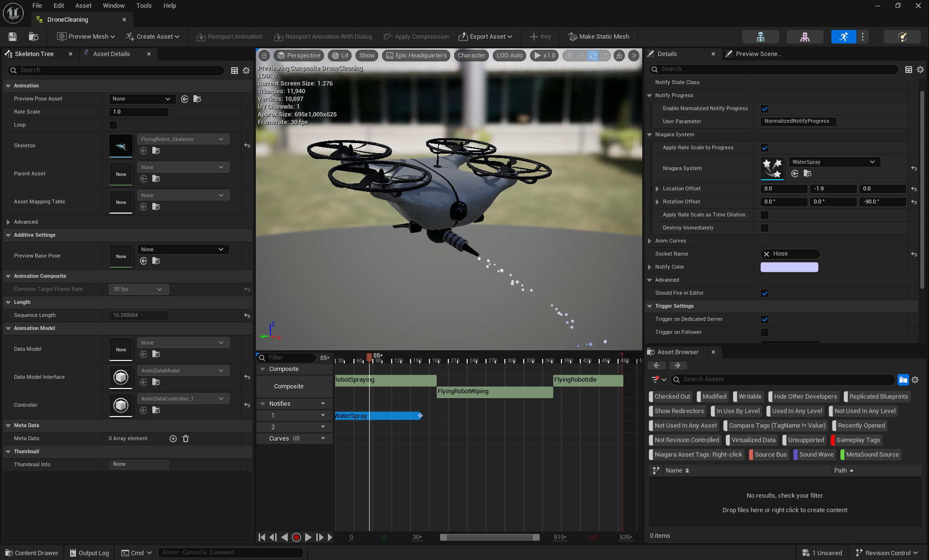The image size is (929, 560).
Task: Open Skeleton editor mode icon
Action: [760, 37]
